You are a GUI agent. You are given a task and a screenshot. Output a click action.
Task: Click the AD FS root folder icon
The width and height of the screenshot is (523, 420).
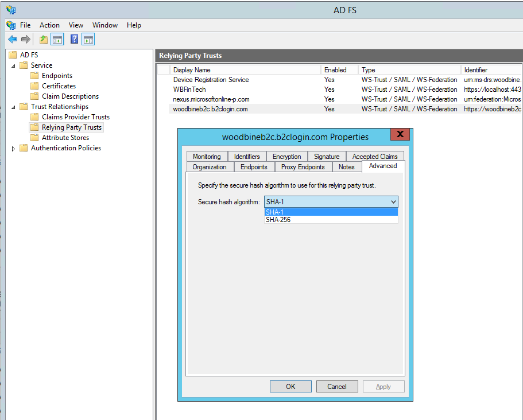pos(13,55)
